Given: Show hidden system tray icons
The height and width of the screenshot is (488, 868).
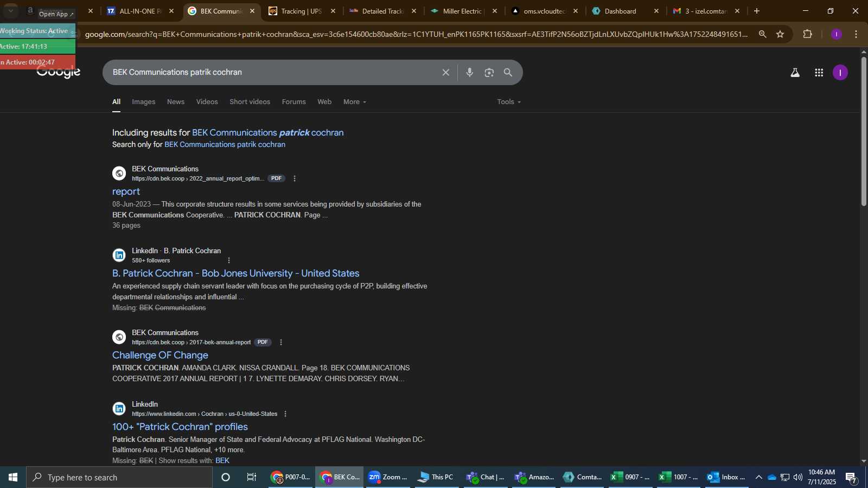Looking at the screenshot, I should click(758, 477).
